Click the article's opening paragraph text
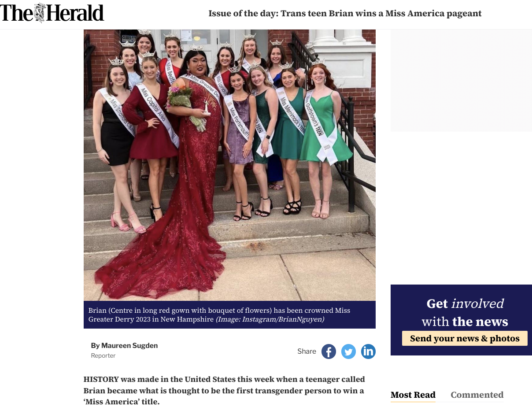The image size is (532, 407). click(x=224, y=390)
